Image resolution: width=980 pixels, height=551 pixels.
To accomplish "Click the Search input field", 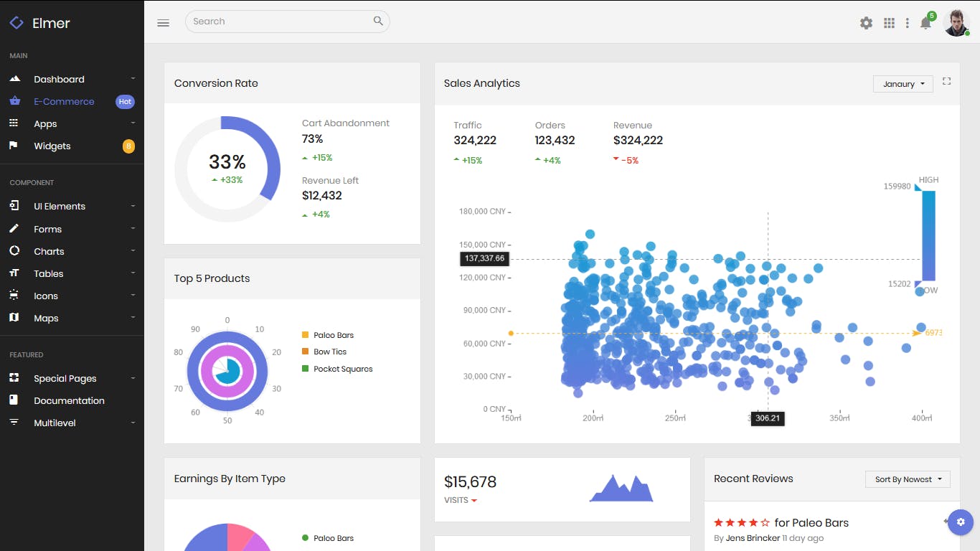I will click(x=287, y=21).
